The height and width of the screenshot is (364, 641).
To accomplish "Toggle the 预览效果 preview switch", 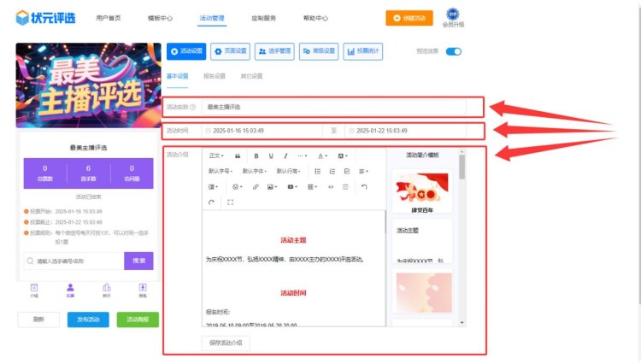I will coord(453,51).
